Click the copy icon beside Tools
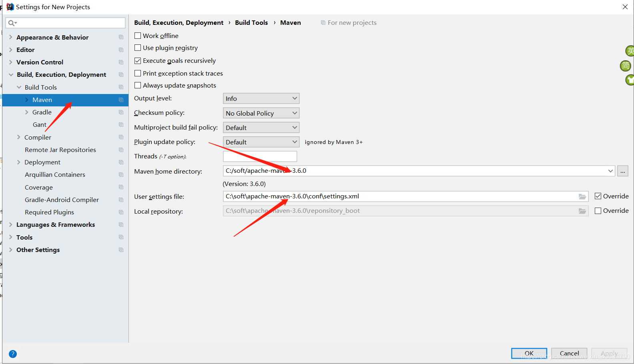The height and width of the screenshot is (364, 634). (x=121, y=237)
